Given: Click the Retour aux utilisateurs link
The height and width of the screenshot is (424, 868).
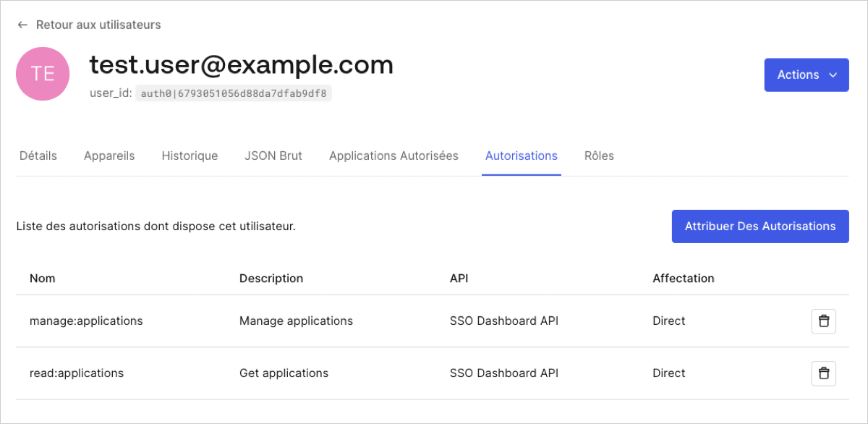Looking at the screenshot, I should click(100, 24).
